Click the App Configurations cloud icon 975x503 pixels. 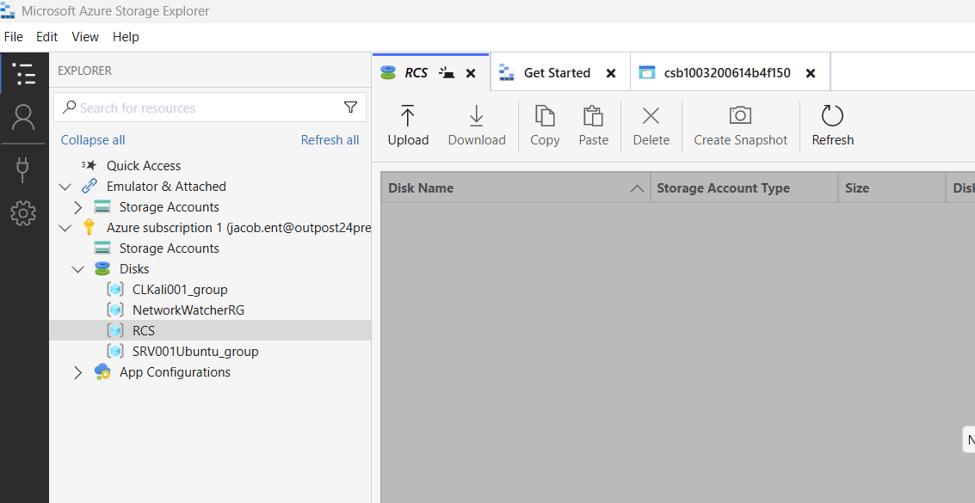[x=102, y=372]
